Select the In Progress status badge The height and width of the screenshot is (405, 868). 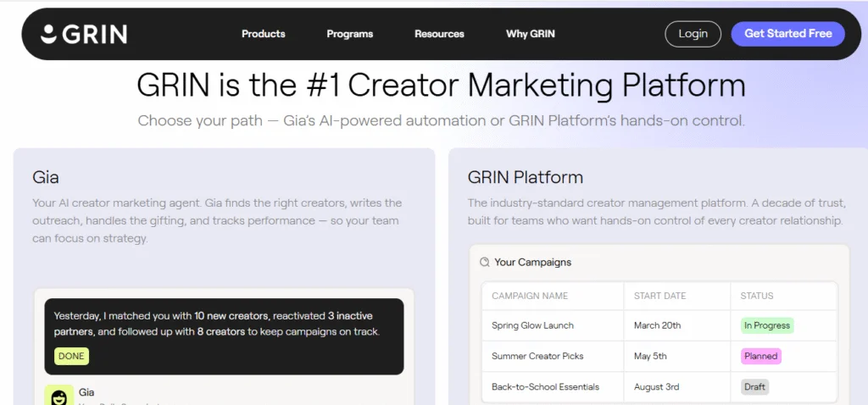tap(766, 325)
